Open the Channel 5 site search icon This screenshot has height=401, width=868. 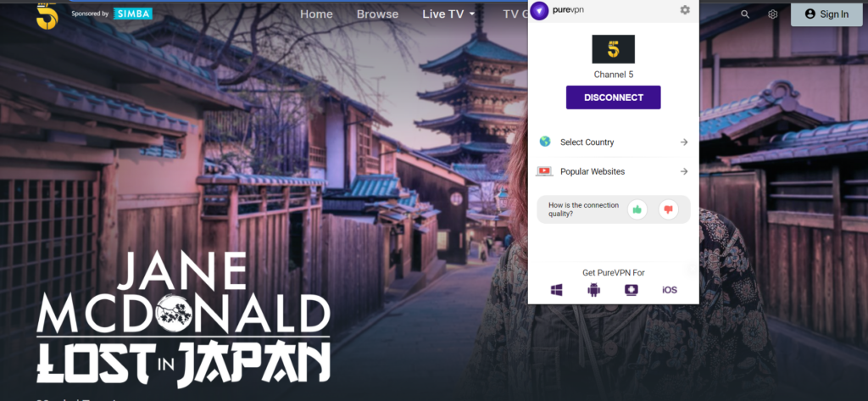click(745, 14)
